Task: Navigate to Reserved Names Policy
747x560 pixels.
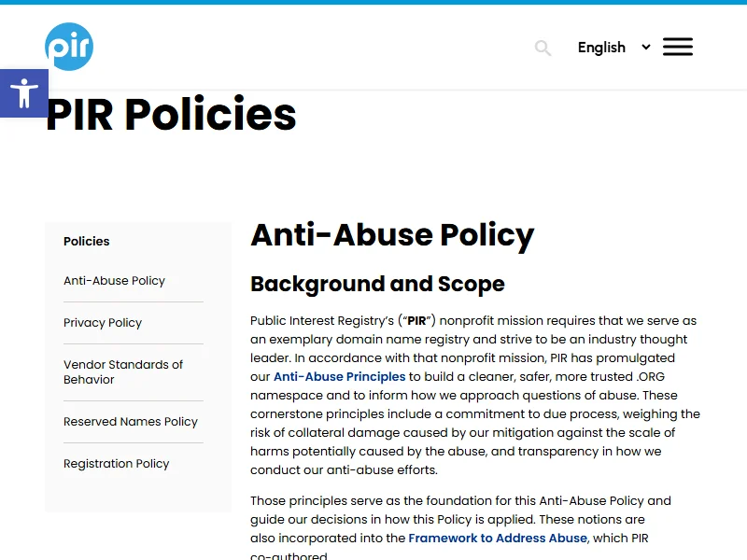Action: pos(131,422)
